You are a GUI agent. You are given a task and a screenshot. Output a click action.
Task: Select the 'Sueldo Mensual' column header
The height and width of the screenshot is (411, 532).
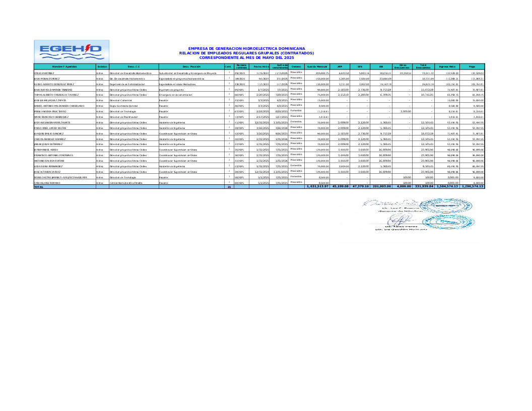(317, 66)
